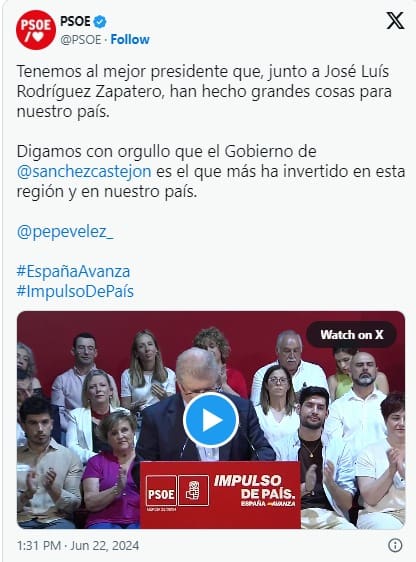The image size is (416, 562).
Task: Click the blue verified badge next to PSOE
Action: tap(100, 22)
